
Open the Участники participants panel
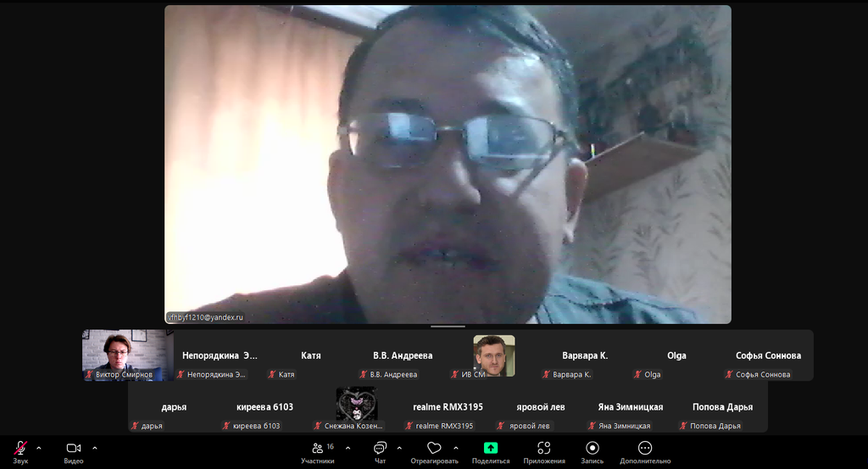317,450
